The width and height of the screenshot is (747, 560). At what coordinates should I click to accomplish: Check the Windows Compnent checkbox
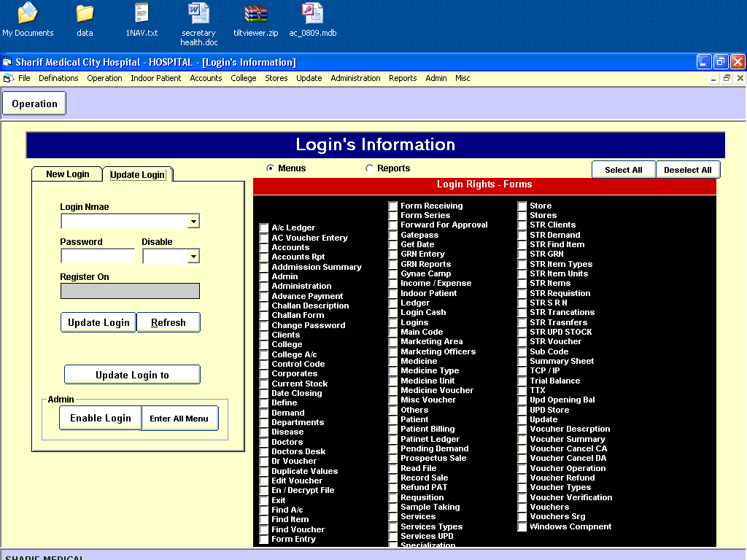tap(522, 526)
